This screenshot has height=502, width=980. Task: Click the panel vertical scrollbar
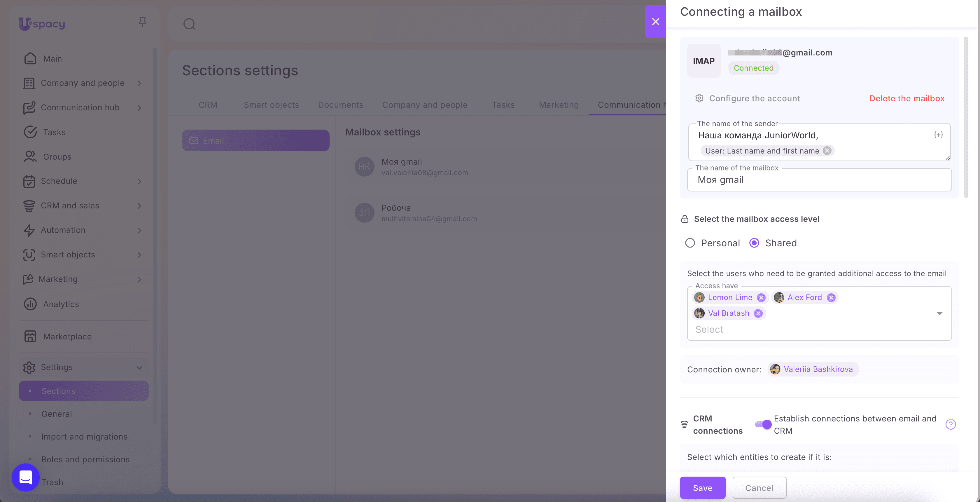(965, 117)
